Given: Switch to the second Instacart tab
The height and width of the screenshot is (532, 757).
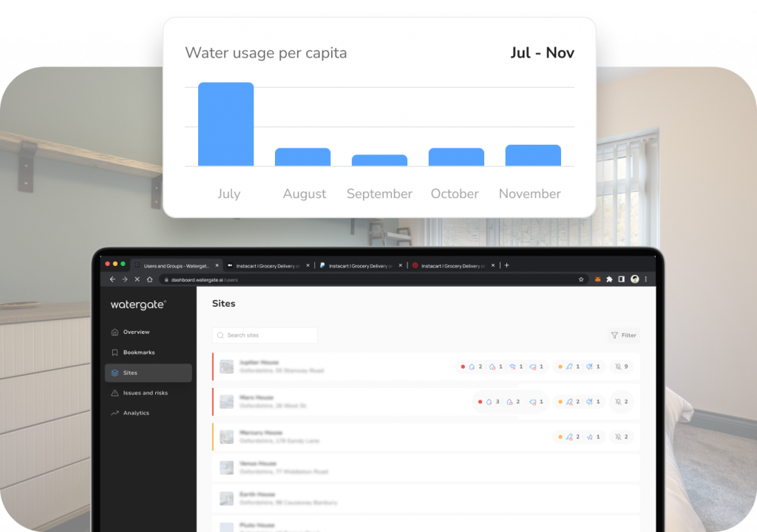Looking at the screenshot, I should pyautogui.click(x=359, y=265).
